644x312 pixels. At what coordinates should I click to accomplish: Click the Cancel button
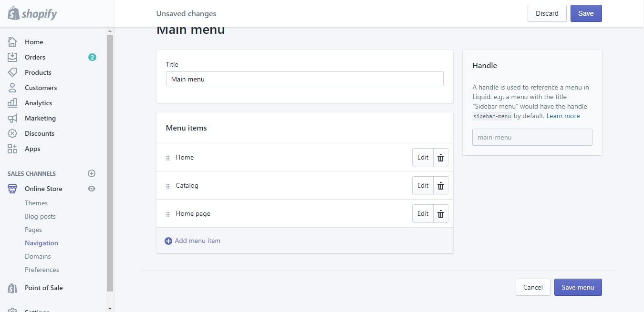(x=533, y=287)
